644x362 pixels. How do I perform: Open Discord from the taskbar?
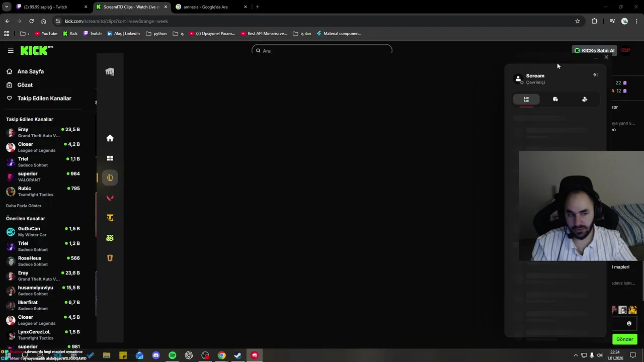(x=156, y=355)
